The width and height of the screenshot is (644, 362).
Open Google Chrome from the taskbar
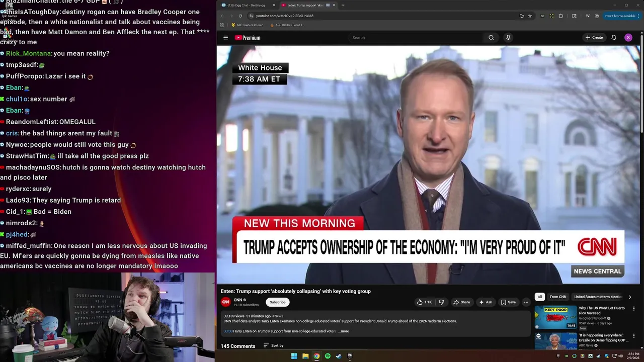coord(316,356)
